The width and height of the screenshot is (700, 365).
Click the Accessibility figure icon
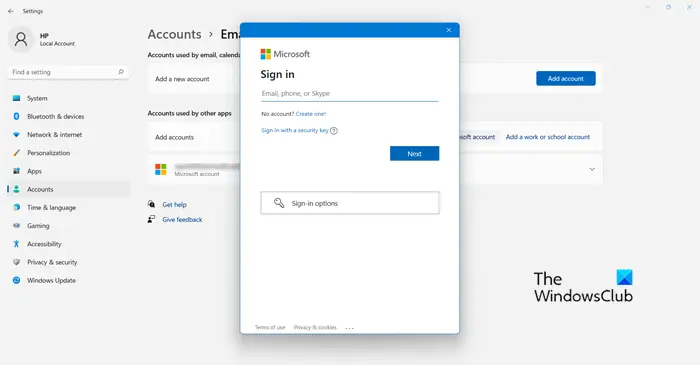click(x=17, y=244)
